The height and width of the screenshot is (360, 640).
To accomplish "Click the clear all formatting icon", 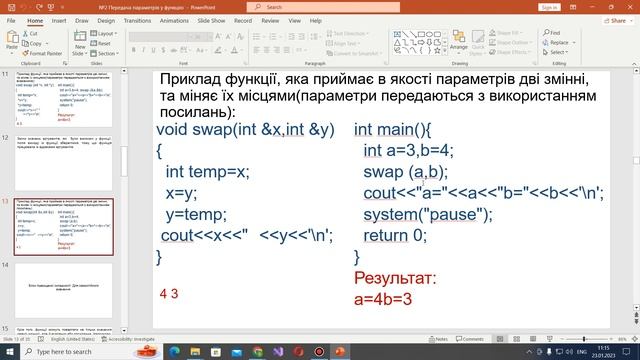I will point(240,37).
